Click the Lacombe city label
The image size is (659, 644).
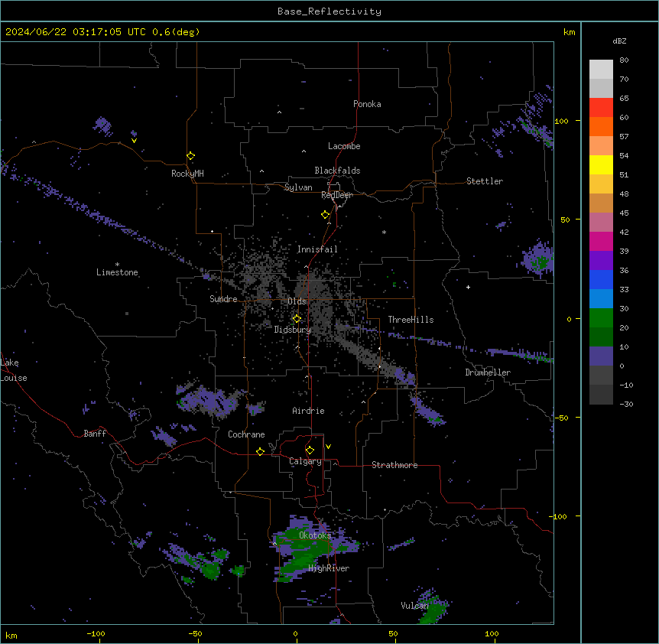(x=344, y=146)
